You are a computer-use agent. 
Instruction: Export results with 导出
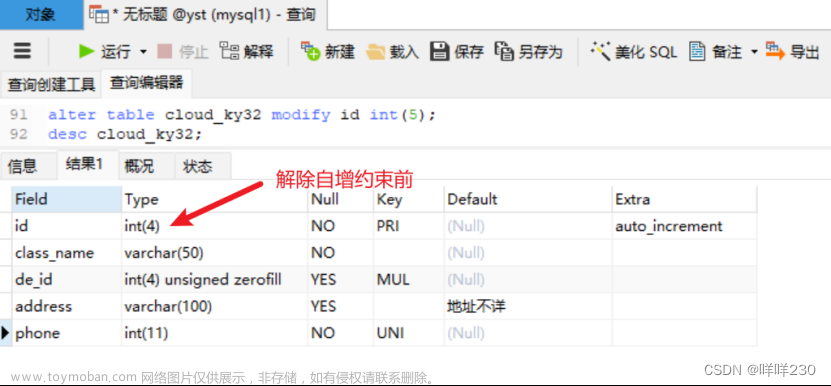pyautogui.click(x=792, y=51)
